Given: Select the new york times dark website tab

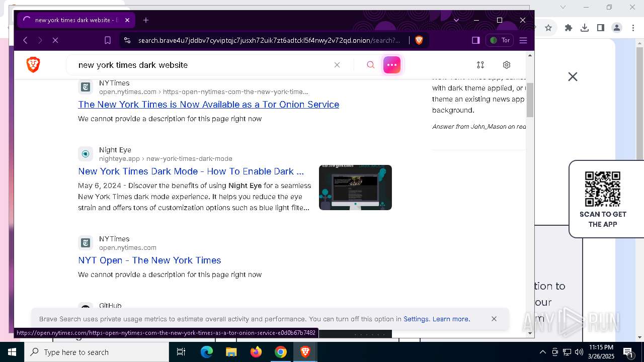Looking at the screenshot, I should tap(75, 20).
